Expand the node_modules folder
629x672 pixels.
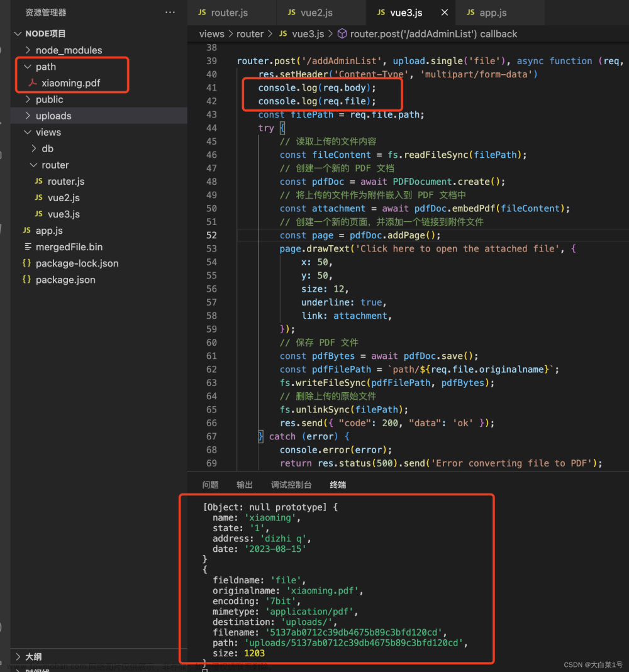[28, 50]
